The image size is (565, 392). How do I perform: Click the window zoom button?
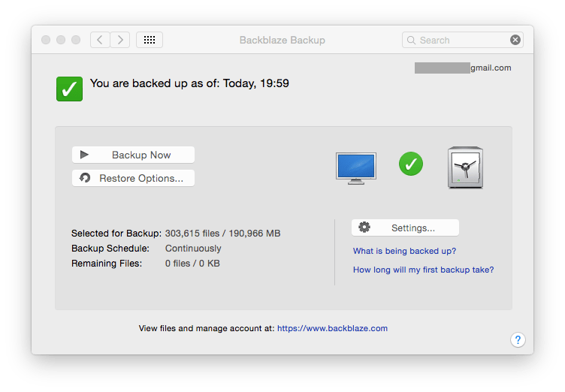coord(76,40)
